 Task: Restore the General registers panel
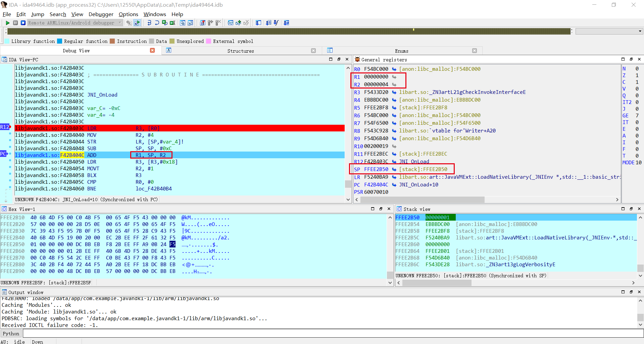(x=631, y=59)
